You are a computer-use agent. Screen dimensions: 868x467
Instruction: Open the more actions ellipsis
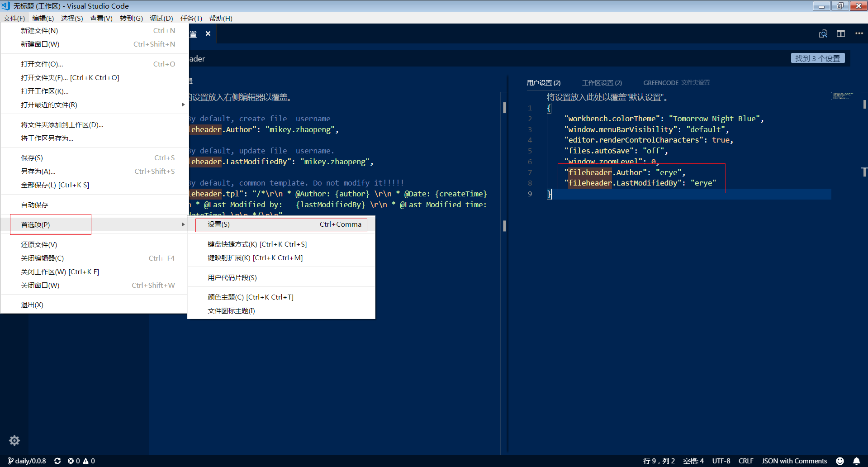pyautogui.click(x=859, y=33)
